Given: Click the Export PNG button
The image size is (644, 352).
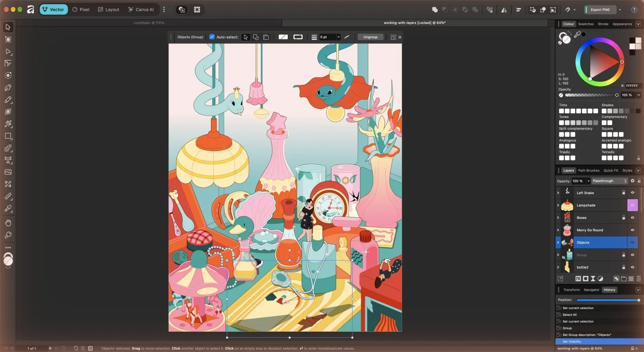Looking at the screenshot, I should coord(600,10).
